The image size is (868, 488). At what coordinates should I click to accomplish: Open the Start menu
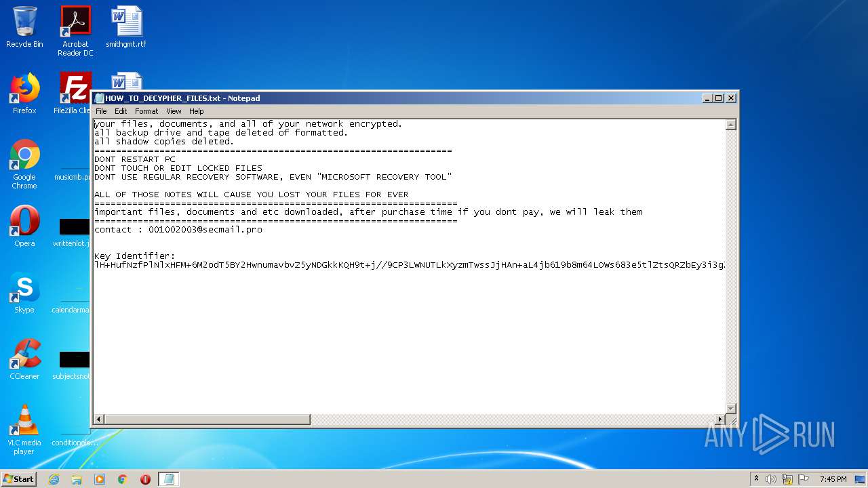click(x=18, y=479)
